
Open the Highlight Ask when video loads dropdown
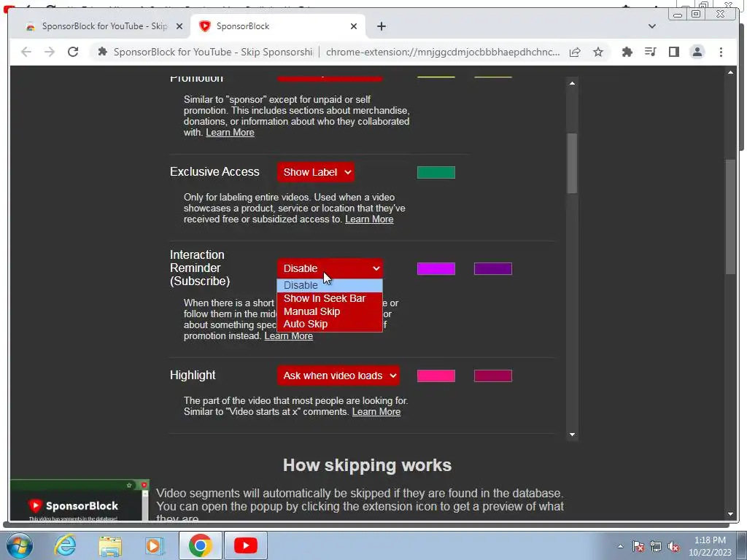click(x=338, y=376)
